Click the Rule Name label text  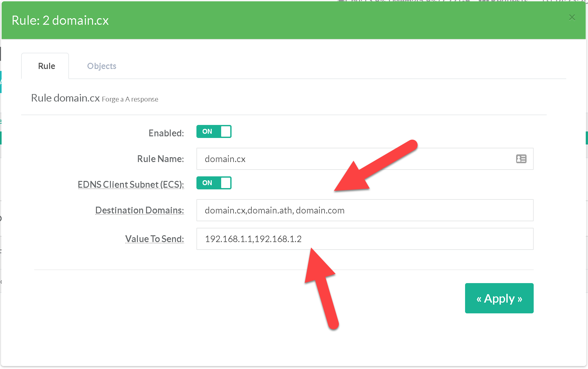160,159
